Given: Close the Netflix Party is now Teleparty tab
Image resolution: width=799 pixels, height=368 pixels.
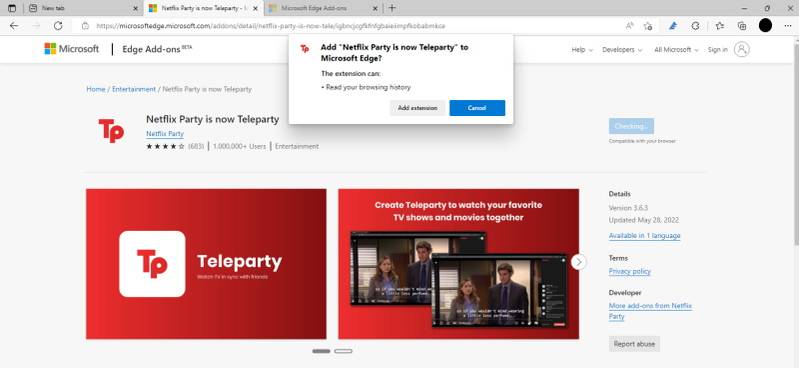Looking at the screenshot, I should (x=255, y=8).
